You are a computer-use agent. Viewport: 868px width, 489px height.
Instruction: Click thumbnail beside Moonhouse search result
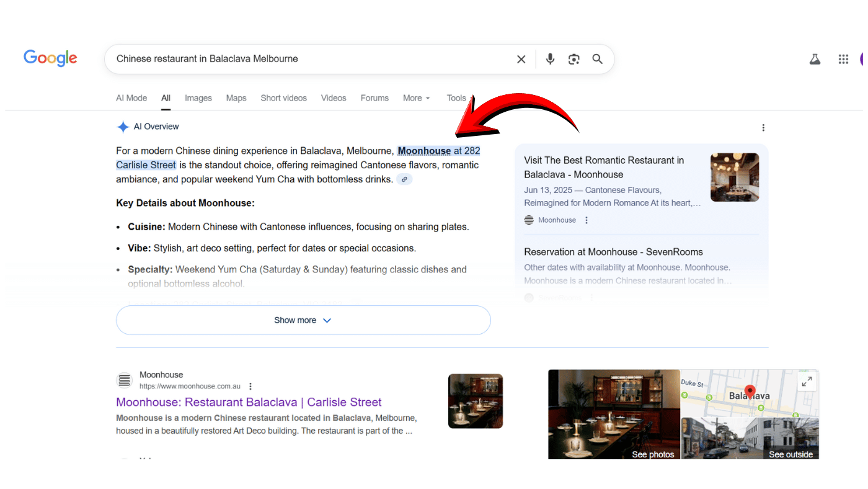coord(476,401)
